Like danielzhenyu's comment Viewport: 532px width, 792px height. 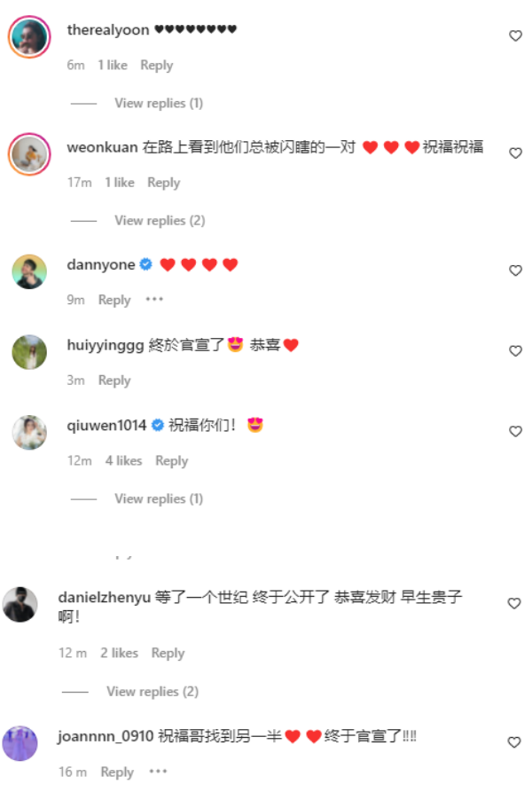coord(514,603)
